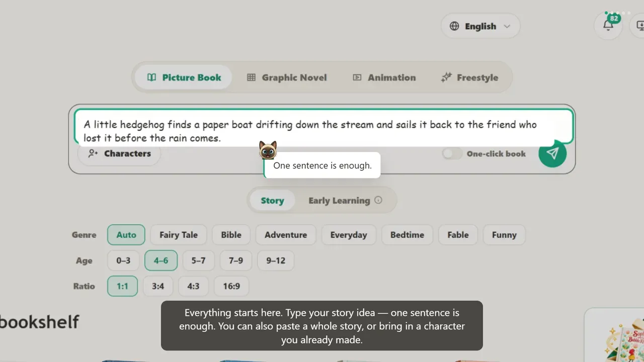
Task: Send the story with the paper plane button
Action: [552, 153]
